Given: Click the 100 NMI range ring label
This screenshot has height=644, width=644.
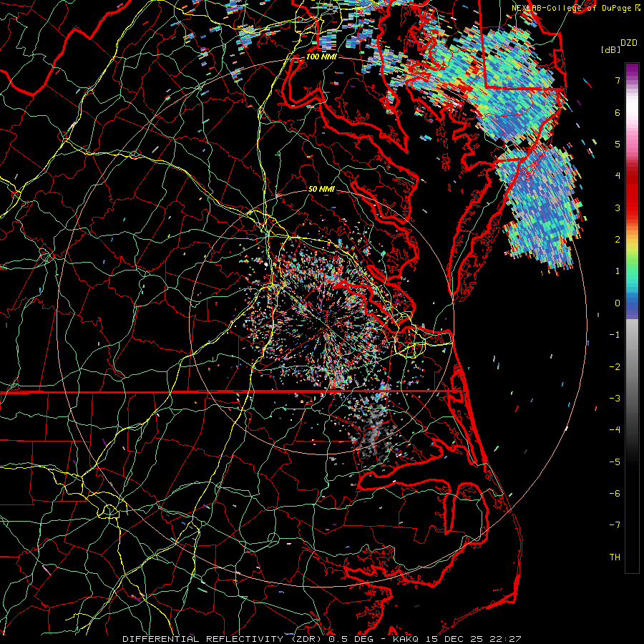Looking at the screenshot, I should (321, 57).
